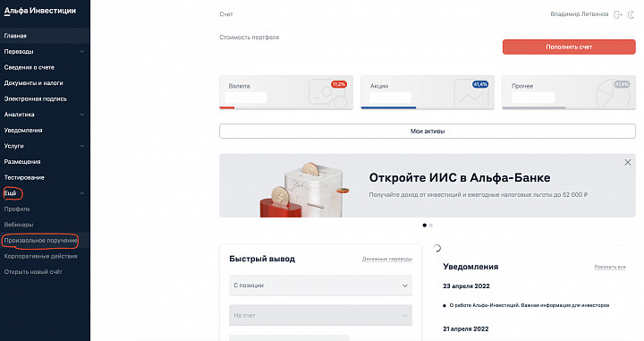Click the 23 апреля 2022 date heading
Viewport: 644px width, 341px height.
pyautogui.click(x=466, y=286)
